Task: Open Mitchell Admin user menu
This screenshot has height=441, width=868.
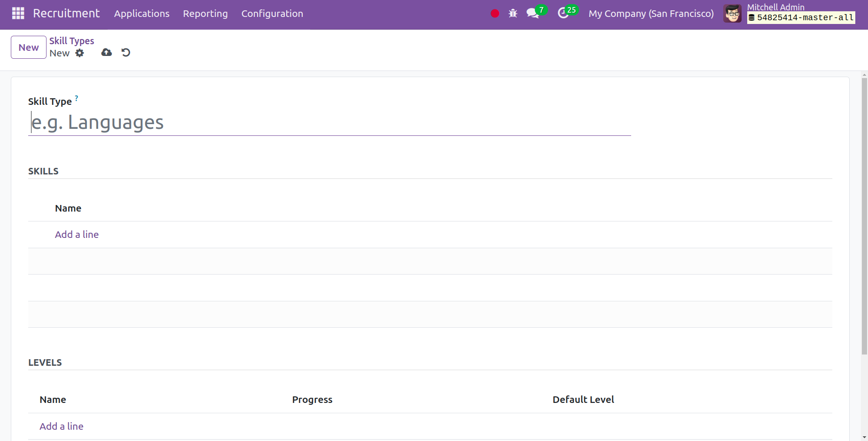Action: click(775, 7)
